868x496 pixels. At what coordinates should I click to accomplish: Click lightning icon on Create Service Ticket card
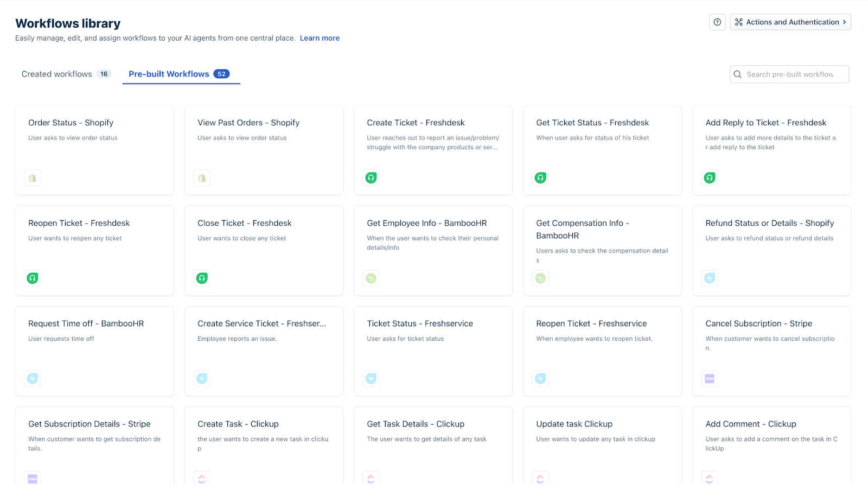pos(202,379)
